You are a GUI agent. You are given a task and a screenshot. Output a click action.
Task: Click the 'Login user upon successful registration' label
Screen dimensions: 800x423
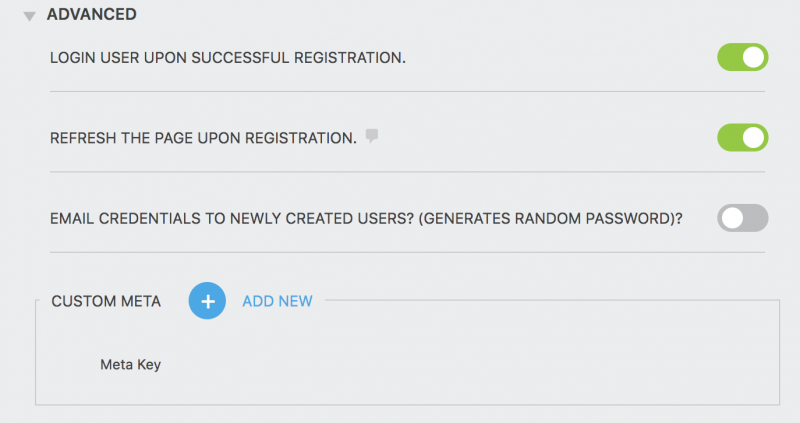tap(228, 58)
